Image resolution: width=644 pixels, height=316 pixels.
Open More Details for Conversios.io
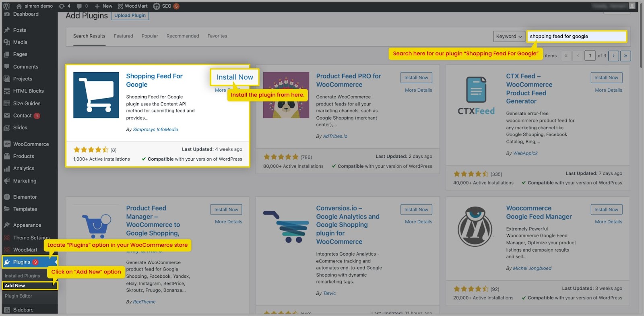[419, 222]
